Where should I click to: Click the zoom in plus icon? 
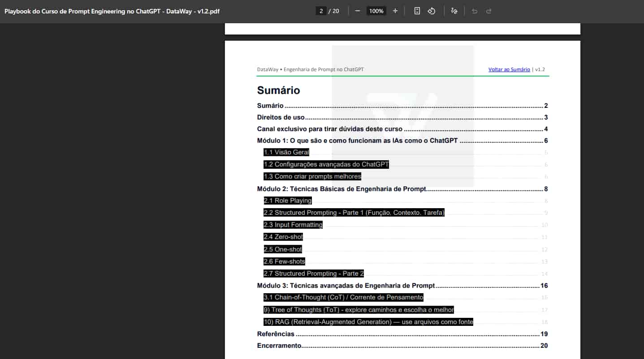[x=395, y=11]
